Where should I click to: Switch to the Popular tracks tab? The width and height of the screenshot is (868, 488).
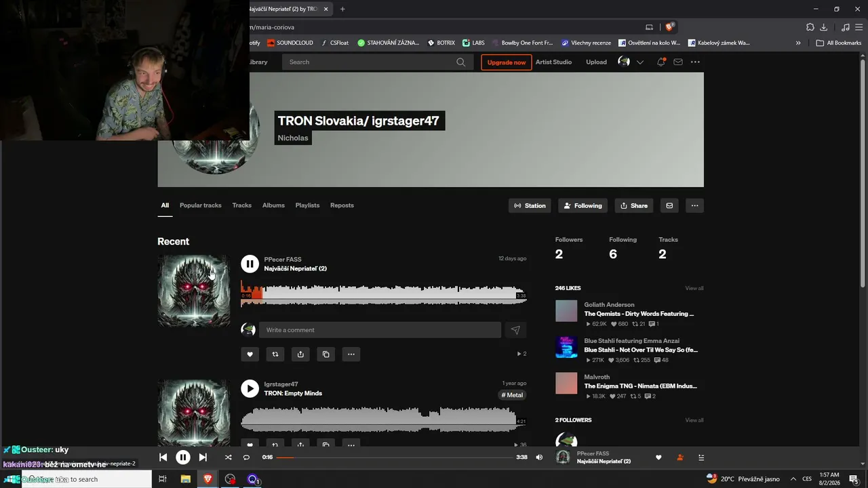[201, 205]
